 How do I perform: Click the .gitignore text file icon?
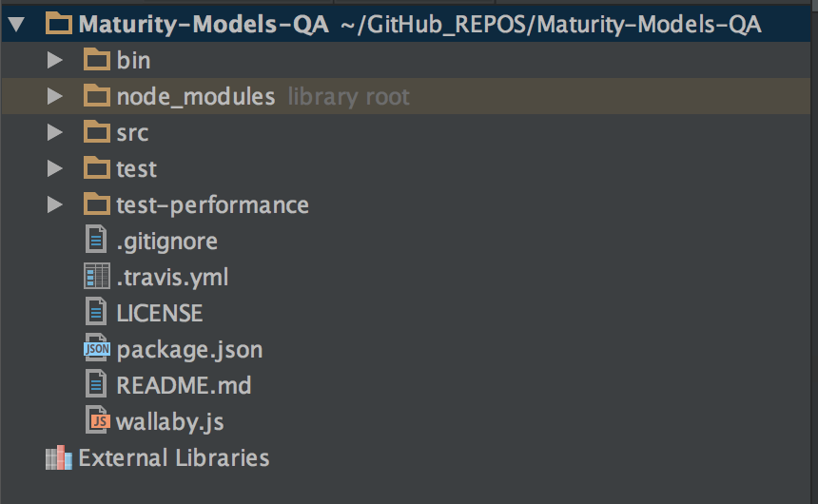[x=97, y=241]
